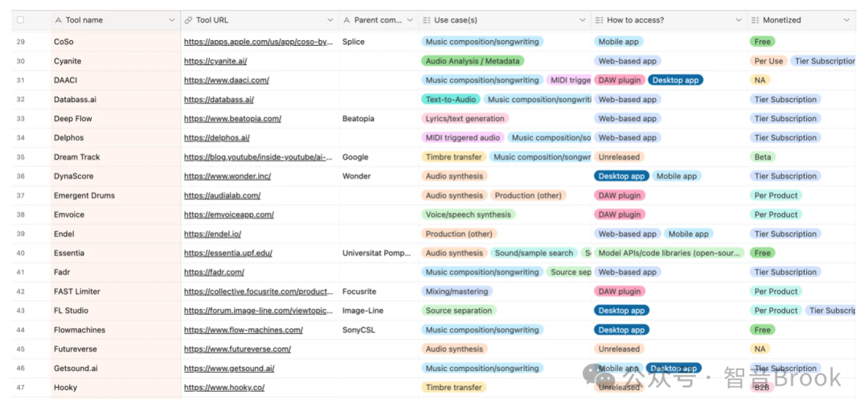The width and height of the screenshot is (868, 412).
Task: Click the text-type icon beside Parent company header
Action: point(346,20)
